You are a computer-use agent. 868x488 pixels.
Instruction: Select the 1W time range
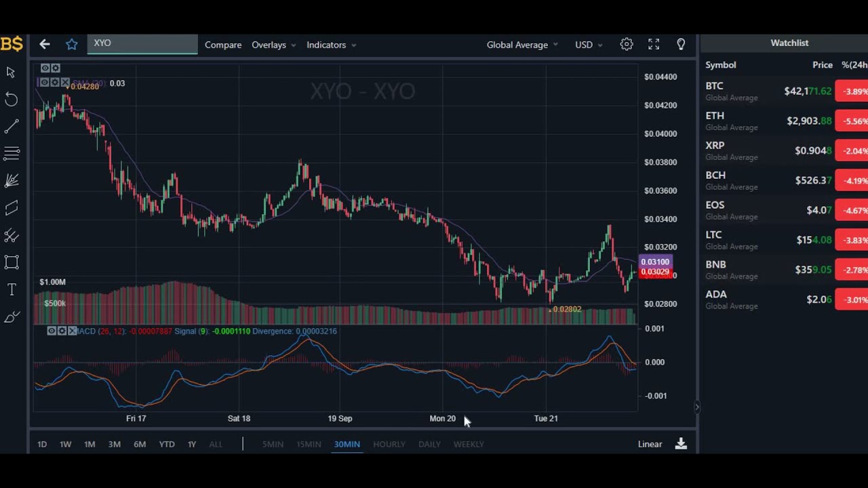click(65, 444)
